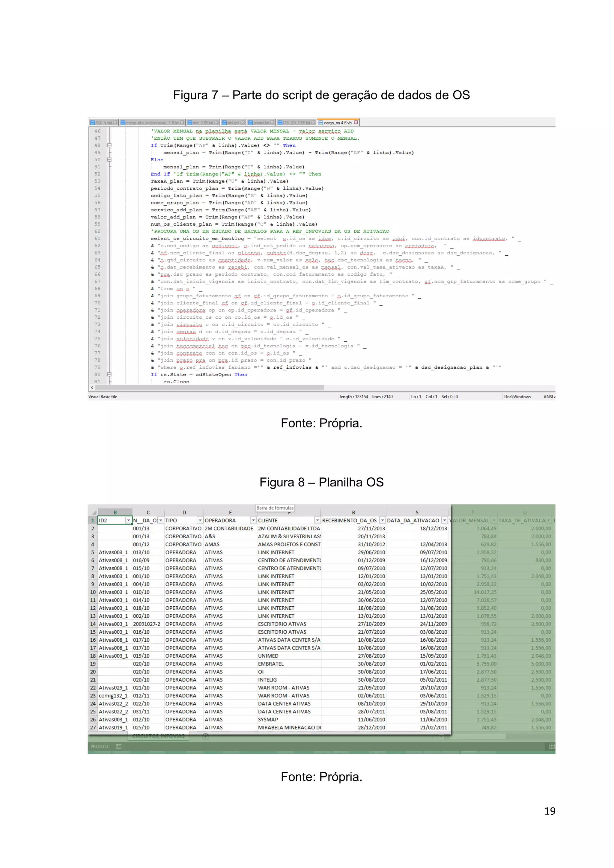Click 'PRONTO' in Excel status bar
This screenshot has width=614, height=868.
pyautogui.click(x=99, y=746)
